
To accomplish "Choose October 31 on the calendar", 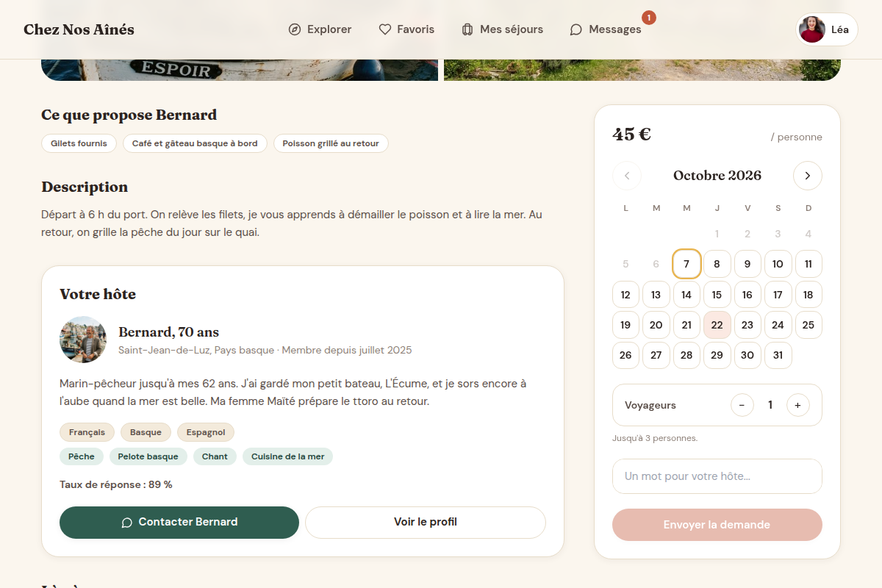I will point(778,355).
